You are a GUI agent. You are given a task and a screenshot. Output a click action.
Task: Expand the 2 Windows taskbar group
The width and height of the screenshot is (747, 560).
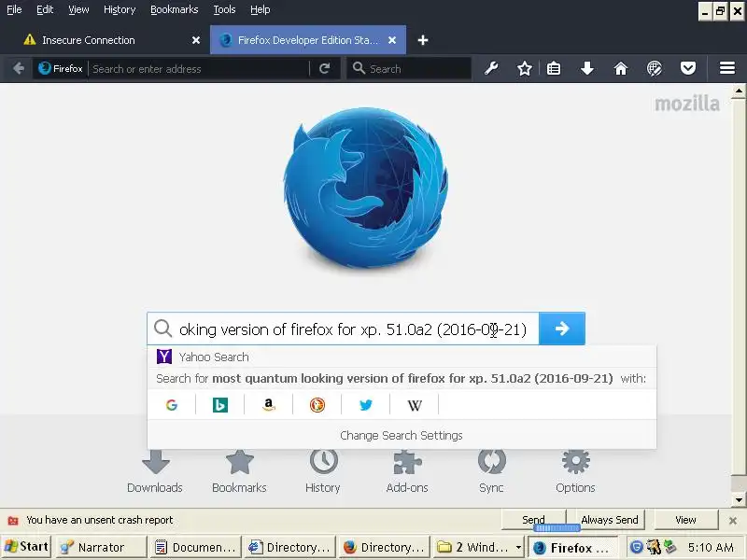479,547
